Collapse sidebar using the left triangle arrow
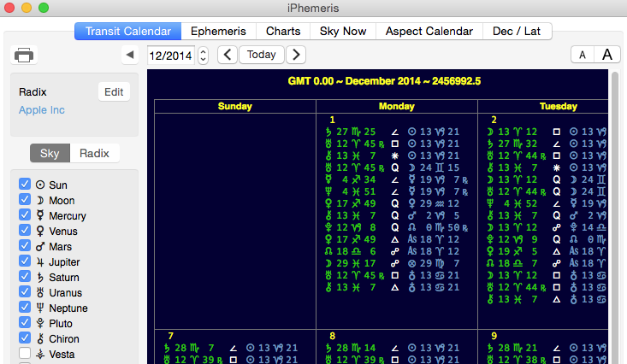The width and height of the screenshot is (627, 364). click(130, 55)
